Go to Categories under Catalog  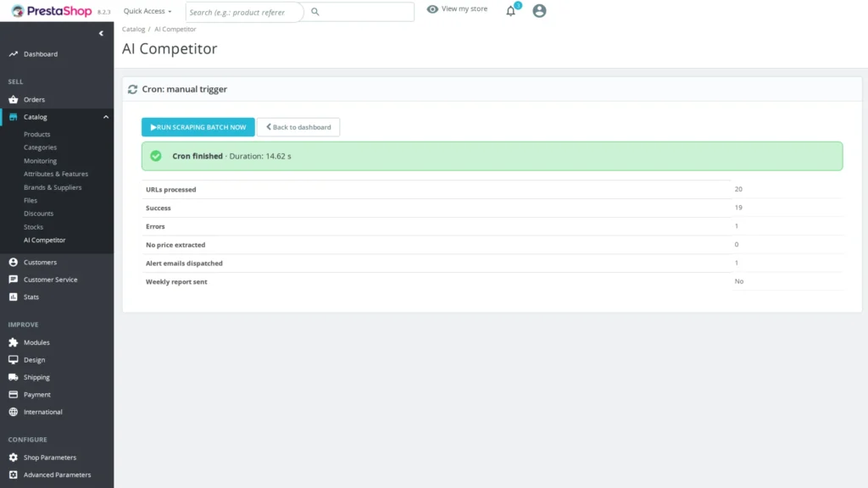(40, 147)
